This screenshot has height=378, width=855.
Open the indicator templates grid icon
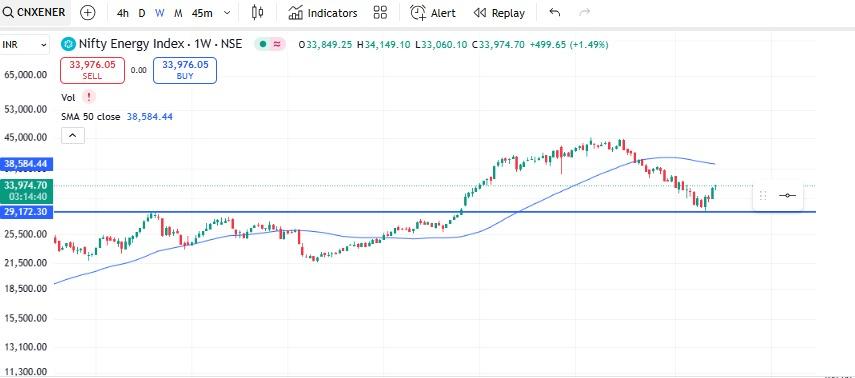pyautogui.click(x=380, y=13)
